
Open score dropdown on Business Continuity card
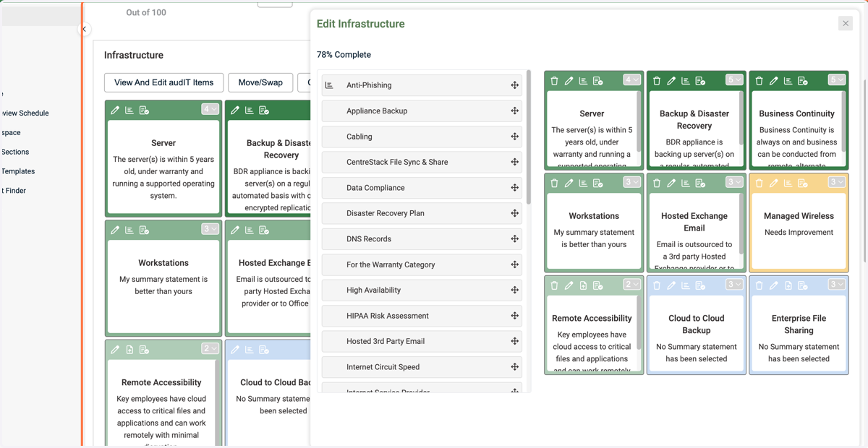click(x=837, y=80)
